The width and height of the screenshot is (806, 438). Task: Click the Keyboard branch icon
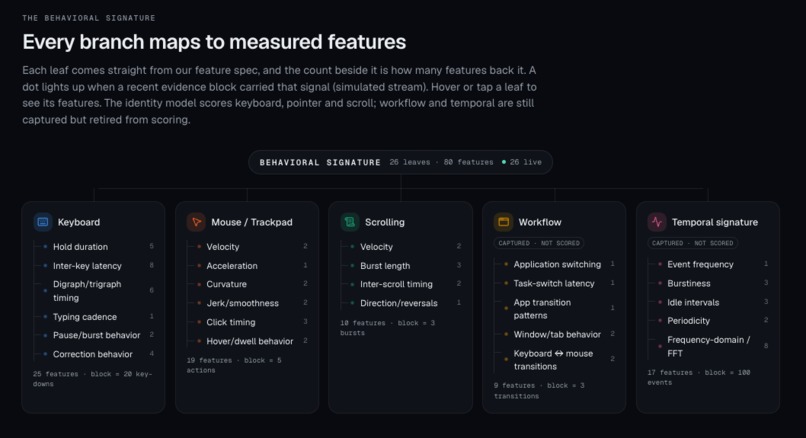coord(43,222)
